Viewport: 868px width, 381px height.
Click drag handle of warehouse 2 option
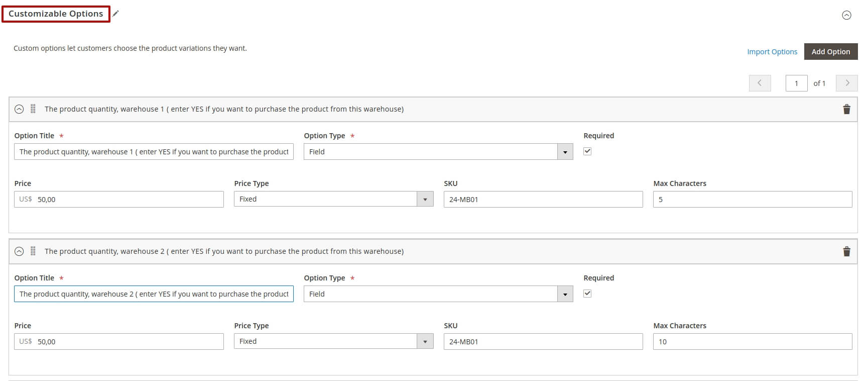(x=33, y=251)
